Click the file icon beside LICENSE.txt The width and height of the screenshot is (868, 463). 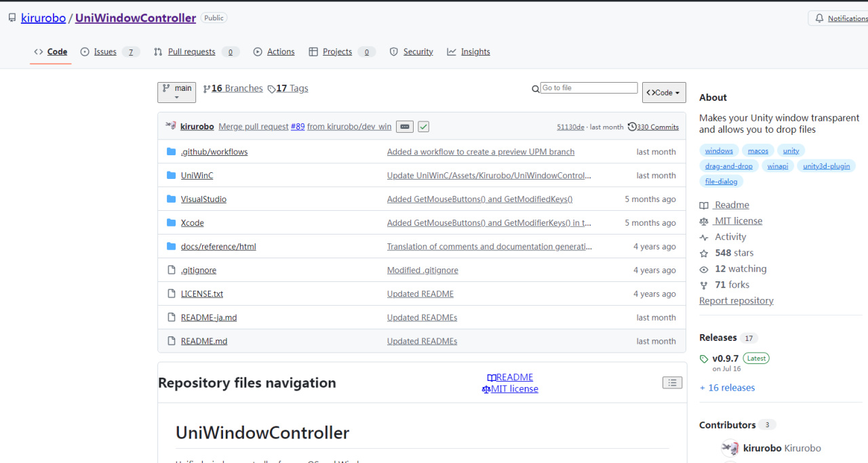tap(172, 294)
